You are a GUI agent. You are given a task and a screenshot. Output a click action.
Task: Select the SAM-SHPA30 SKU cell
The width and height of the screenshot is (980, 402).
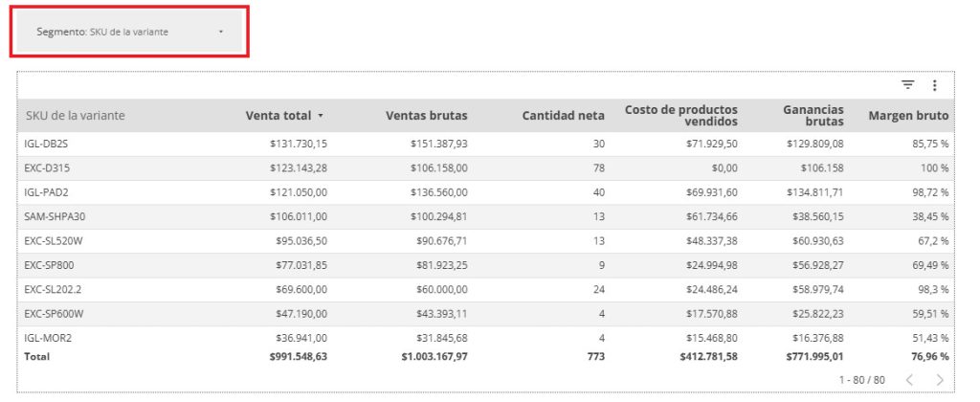point(54,217)
